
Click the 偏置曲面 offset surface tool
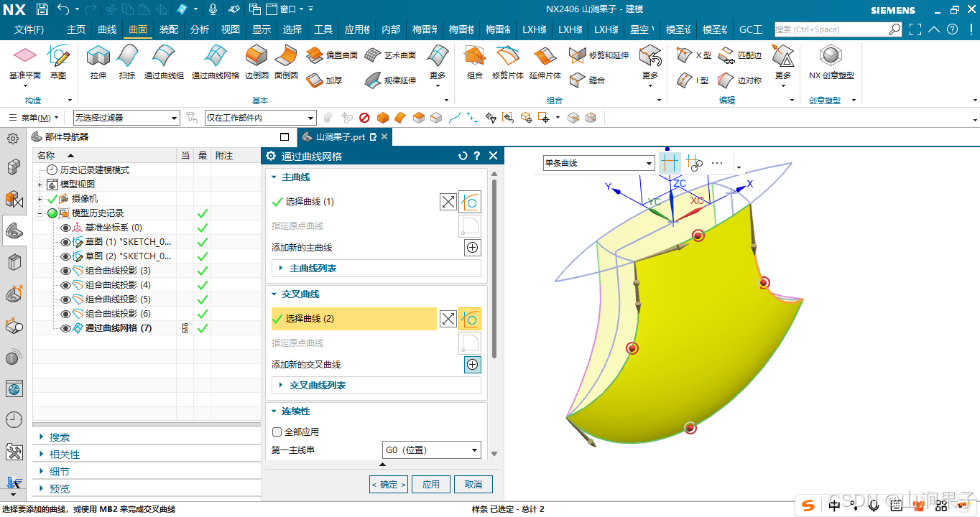click(x=332, y=55)
